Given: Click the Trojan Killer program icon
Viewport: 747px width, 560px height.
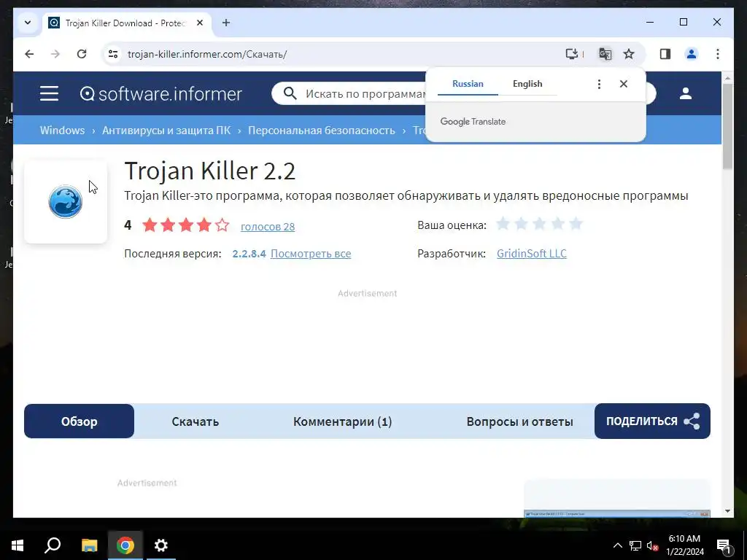Looking at the screenshot, I should [x=65, y=201].
